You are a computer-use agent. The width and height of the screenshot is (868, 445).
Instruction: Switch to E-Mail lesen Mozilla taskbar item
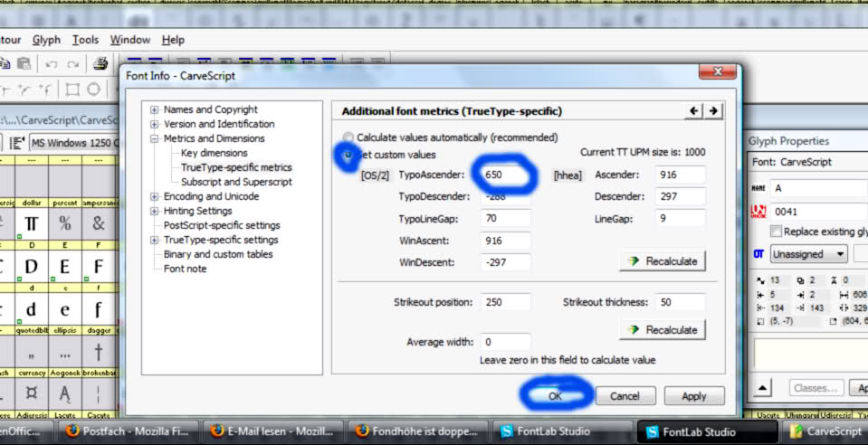(272, 431)
